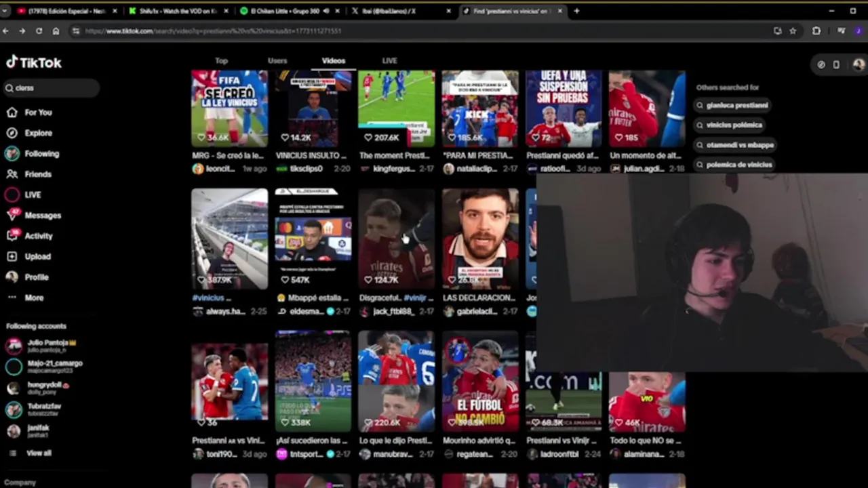Search suggestion otamendi vs mbappe
This screenshot has height=488, width=868.
(734, 144)
